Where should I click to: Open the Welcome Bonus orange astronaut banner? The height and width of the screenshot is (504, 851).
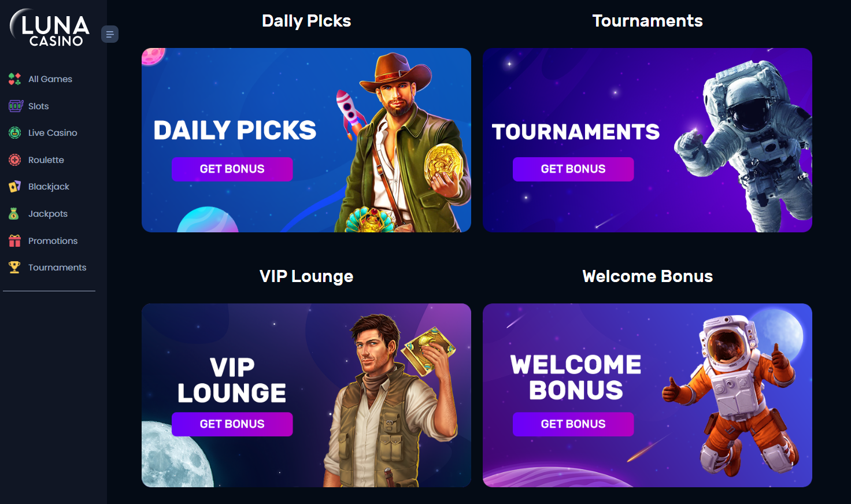pyautogui.click(x=647, y=395)
